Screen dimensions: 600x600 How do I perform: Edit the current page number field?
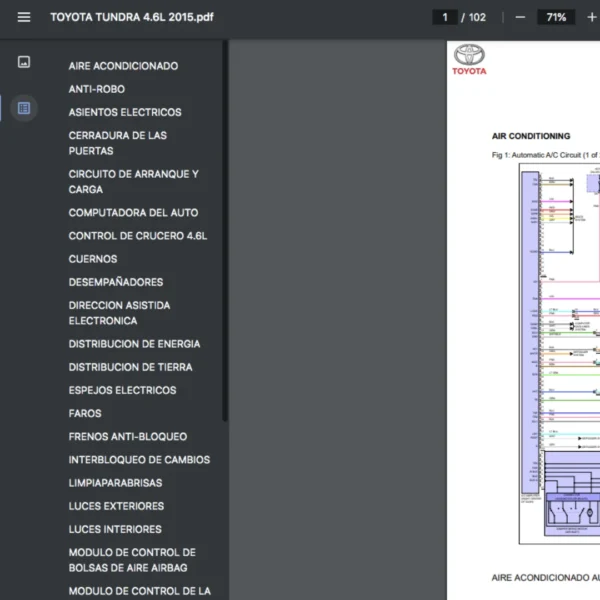click(444, 17)
